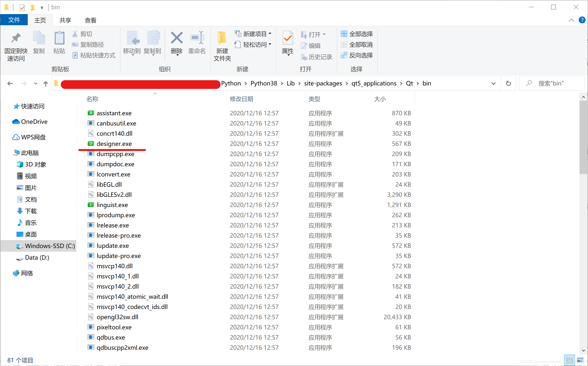Click the Rename icon
Viewport: 588px width, 366px height.
(x=197, y=38)
